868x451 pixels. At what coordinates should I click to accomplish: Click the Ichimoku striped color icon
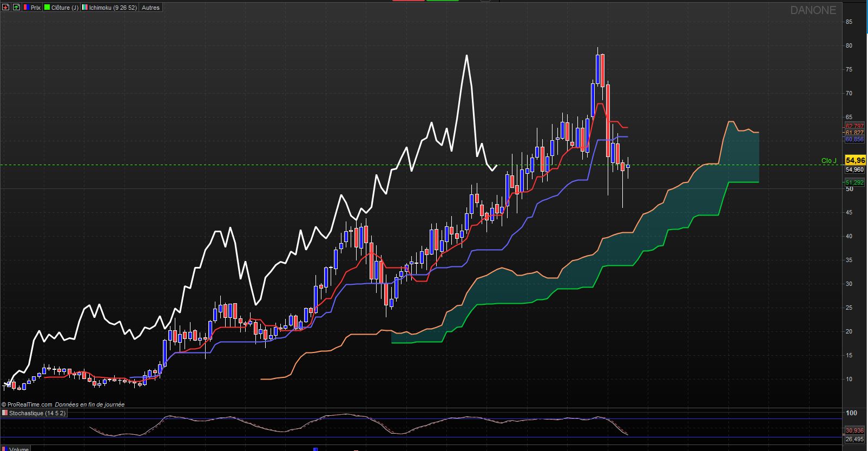[85, 8]
